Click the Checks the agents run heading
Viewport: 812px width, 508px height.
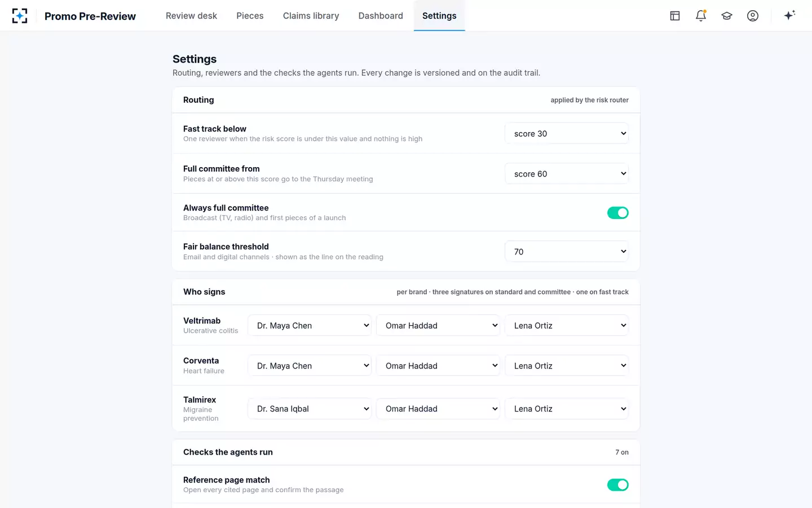228,452
